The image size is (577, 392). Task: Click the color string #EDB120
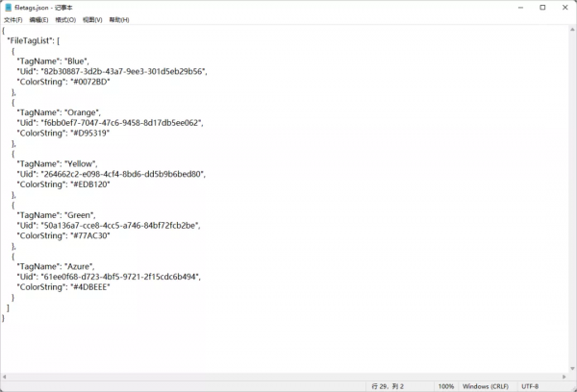[x=90, y=184]
